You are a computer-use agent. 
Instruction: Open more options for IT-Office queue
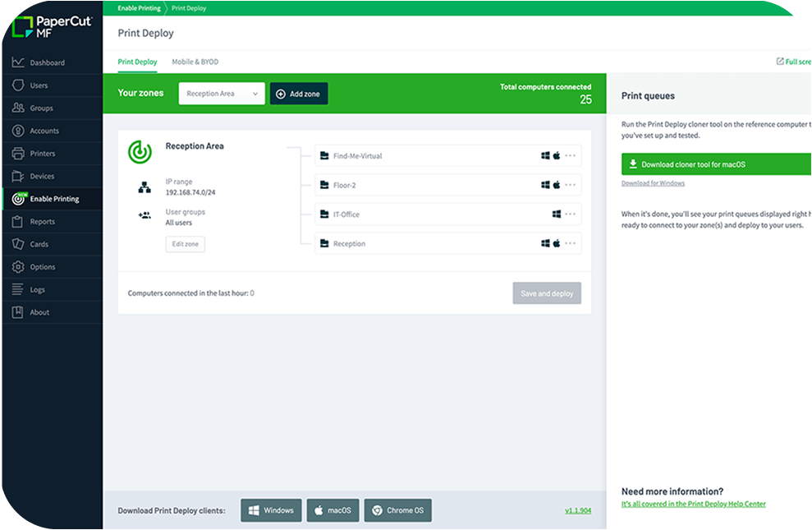click(570, 214)
